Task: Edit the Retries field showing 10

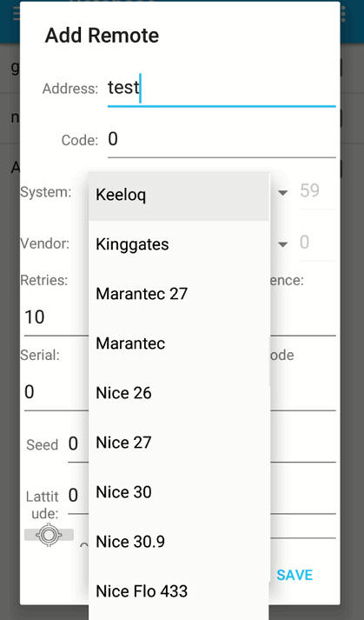Action: click(56, 318)
